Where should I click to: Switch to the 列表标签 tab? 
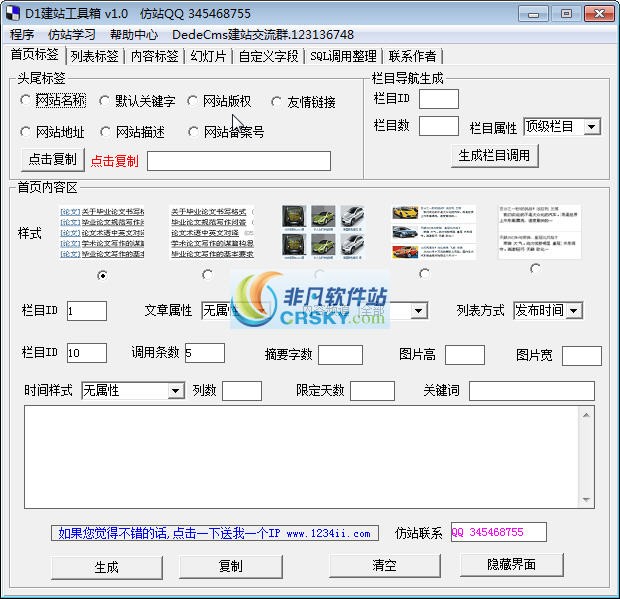point(95,56)
